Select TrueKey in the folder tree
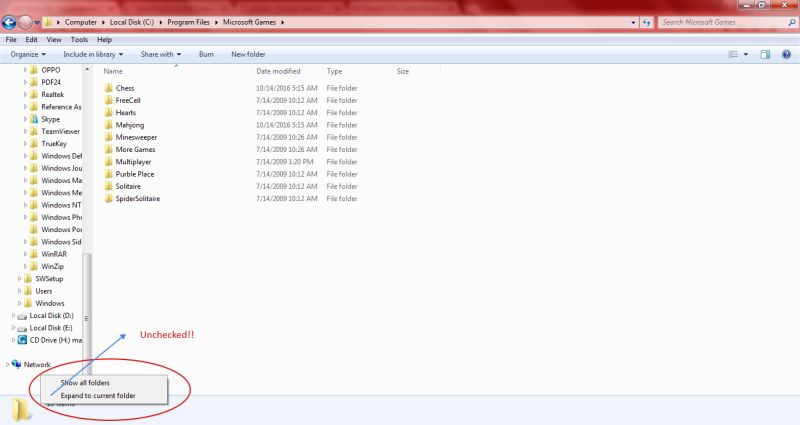 point(54,143)
